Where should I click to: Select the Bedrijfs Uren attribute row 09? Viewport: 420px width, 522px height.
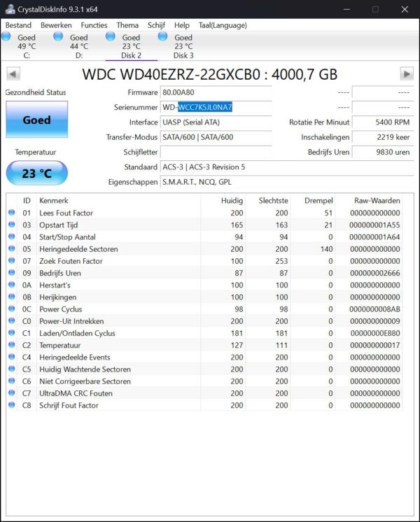tap(204, 273)
